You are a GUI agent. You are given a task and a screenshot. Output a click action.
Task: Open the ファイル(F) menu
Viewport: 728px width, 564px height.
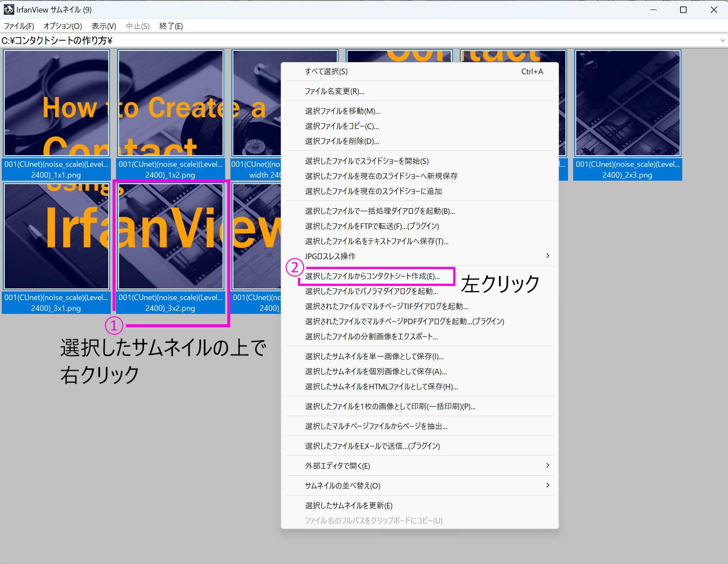pyautogui.click(x=19, y=26)
